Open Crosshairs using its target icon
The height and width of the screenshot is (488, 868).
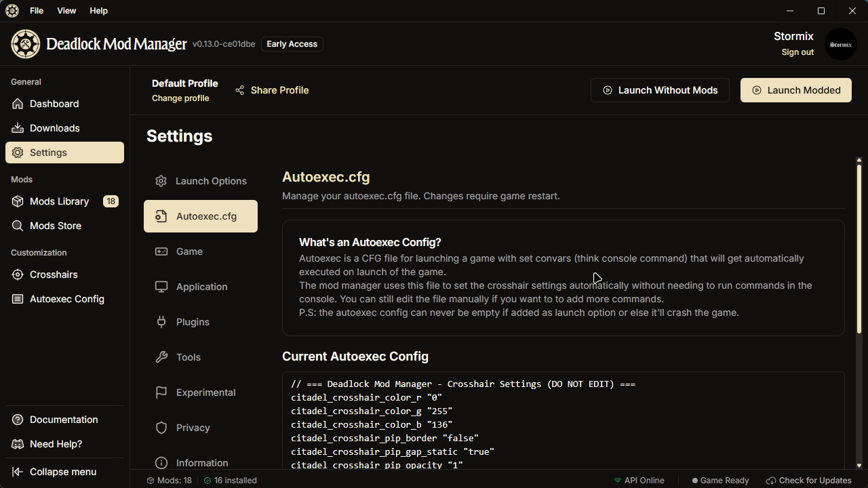tap(18, 274)
